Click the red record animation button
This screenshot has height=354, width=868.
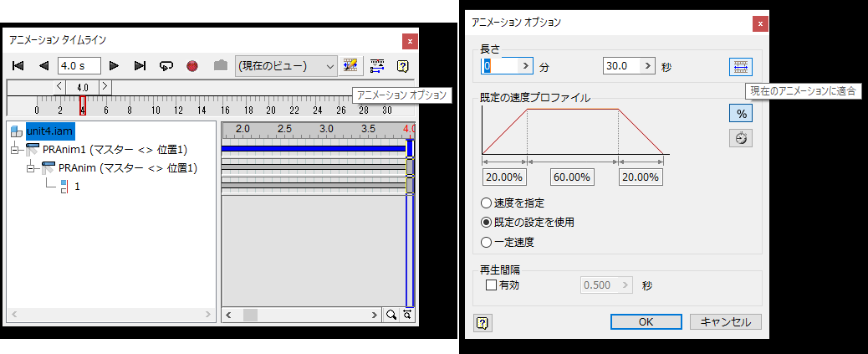192,66
